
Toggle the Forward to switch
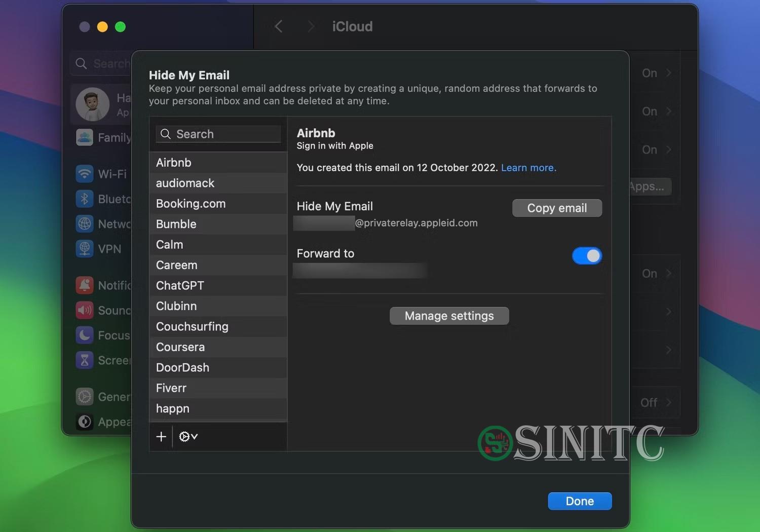[587, 256]
